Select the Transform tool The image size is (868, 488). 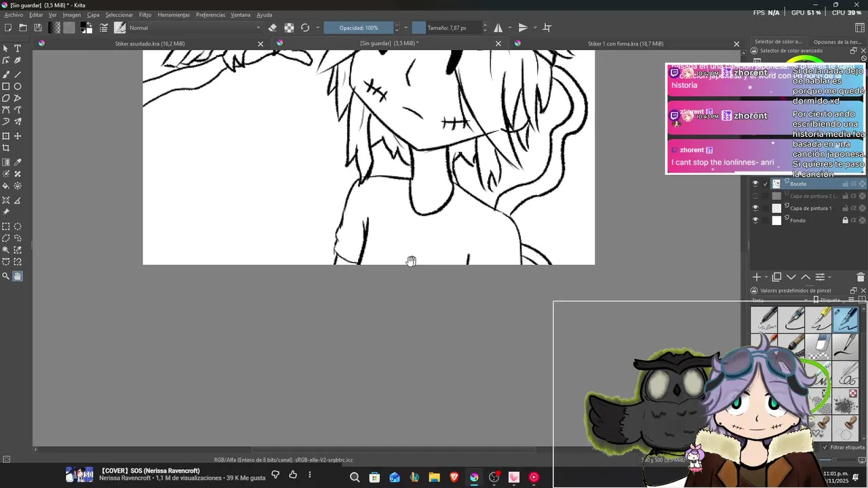(6, 136)
